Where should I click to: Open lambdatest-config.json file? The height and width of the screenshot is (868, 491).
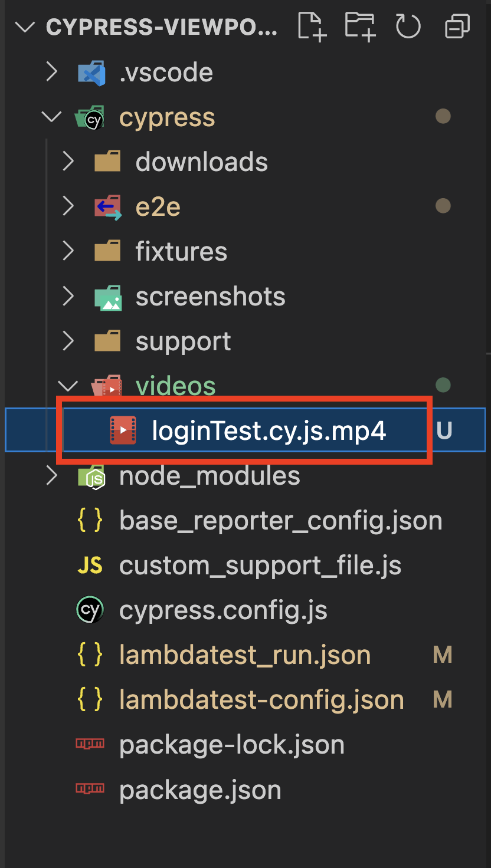261,700
